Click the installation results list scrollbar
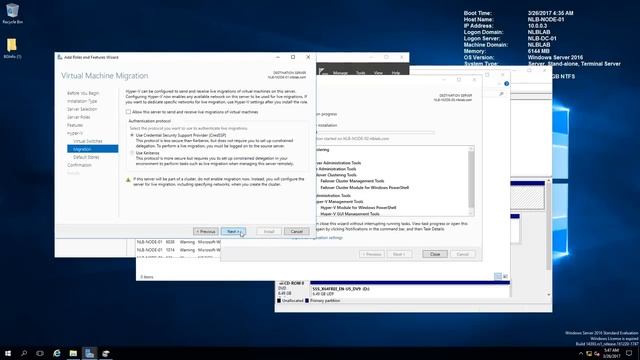 tap(471, 180)
